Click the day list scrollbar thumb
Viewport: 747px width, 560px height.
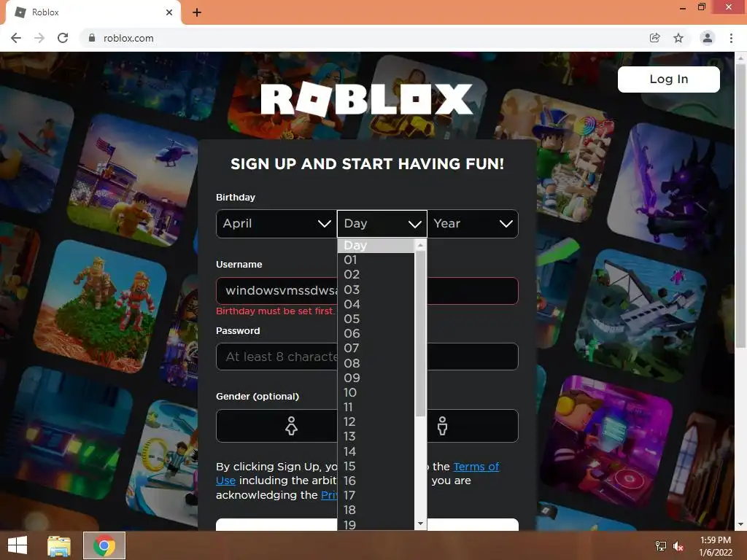click(x=420, y=334)
